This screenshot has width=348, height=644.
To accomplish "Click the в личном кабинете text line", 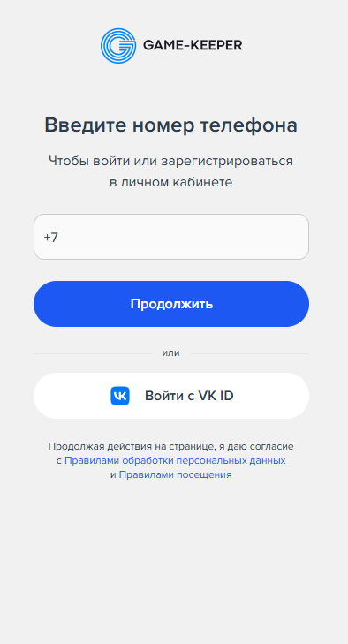I will pos(171,182).
